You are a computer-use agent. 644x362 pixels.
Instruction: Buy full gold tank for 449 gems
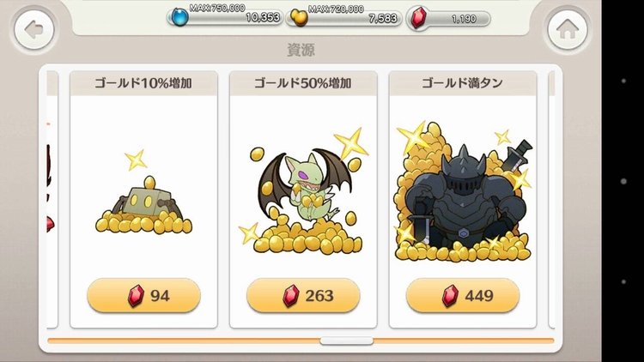click(x=463, y=295)
